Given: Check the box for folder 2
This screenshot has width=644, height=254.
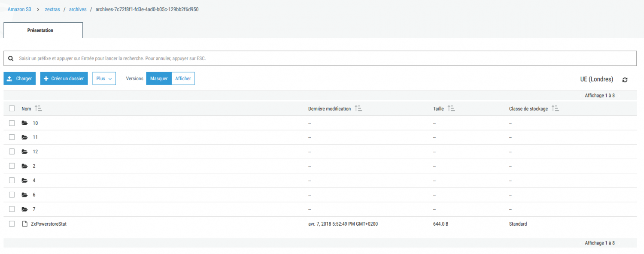Looking at the screenshot, I should [x=12, y=166].
